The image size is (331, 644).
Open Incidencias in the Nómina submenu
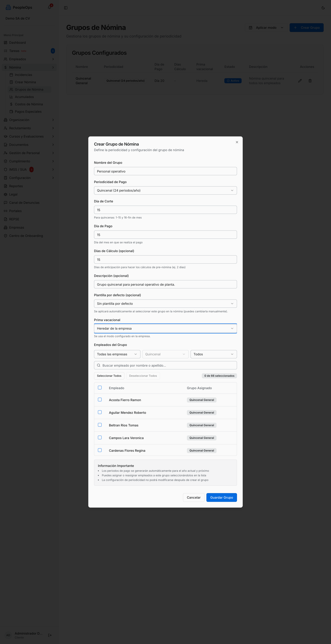[x=23, y=75]
